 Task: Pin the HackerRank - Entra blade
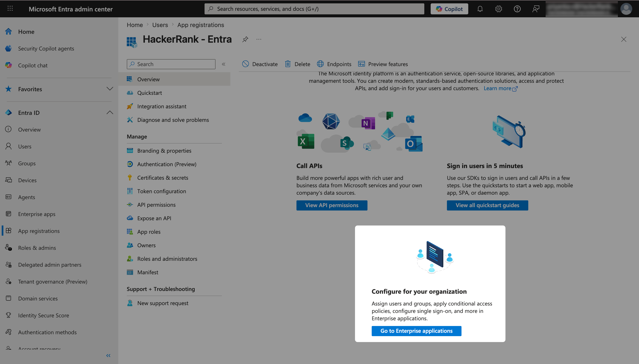point(245,39)
